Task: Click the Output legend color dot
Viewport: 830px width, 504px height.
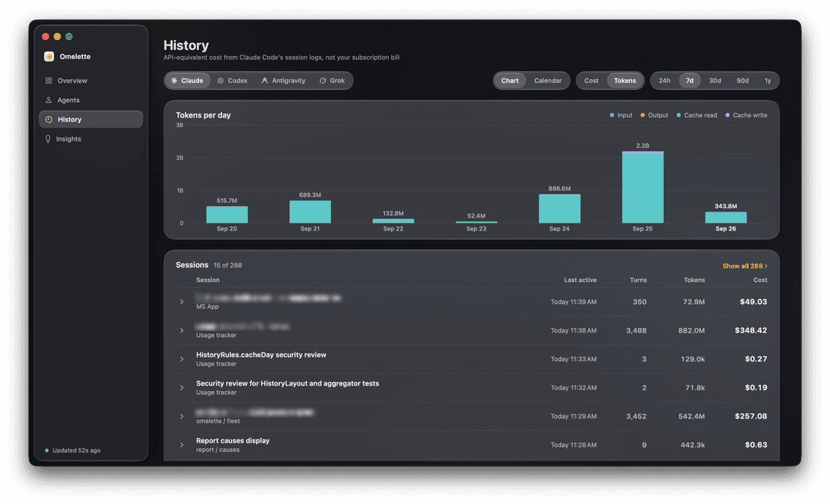Action: tap(642, 115)
